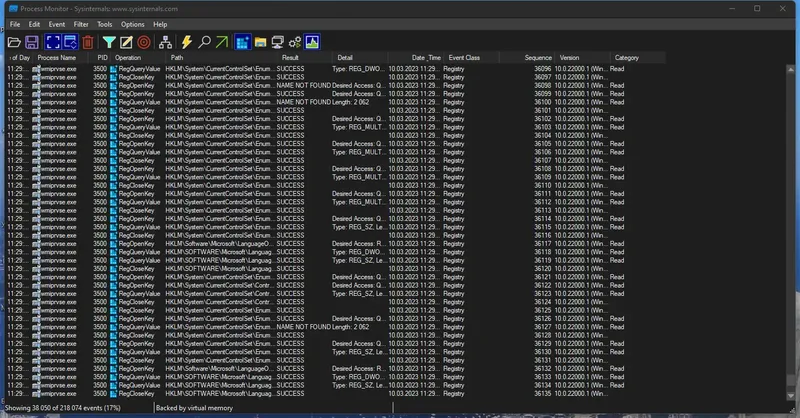
Task: Open the Filter dialog with the funnel icon
Action: click(x=109, y=42)
